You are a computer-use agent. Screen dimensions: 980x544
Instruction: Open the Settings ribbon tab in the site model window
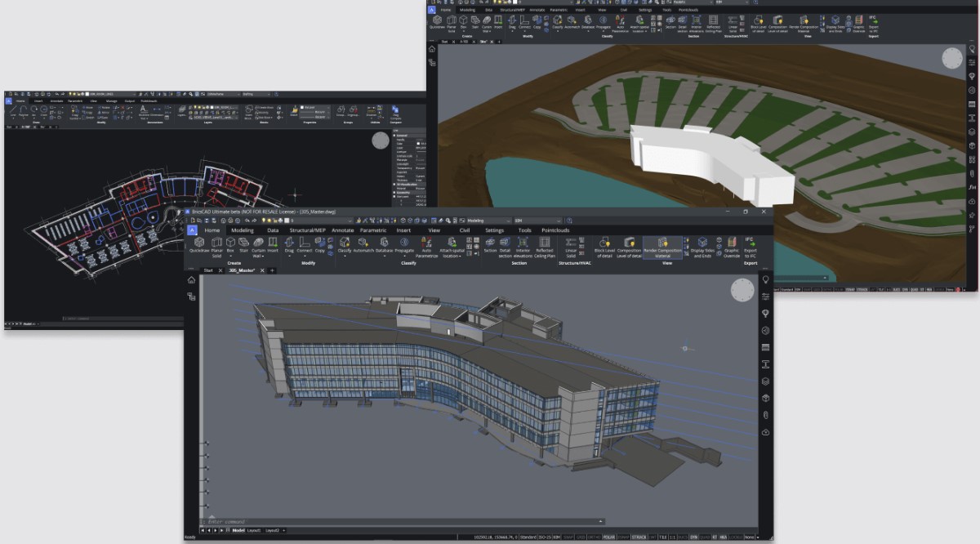[645, 10]
